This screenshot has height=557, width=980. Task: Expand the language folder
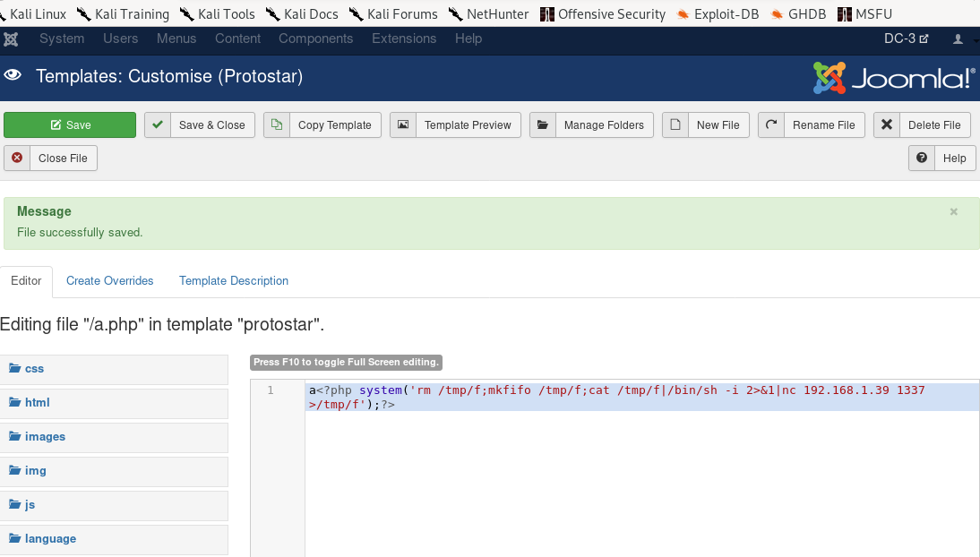[x=114, y=539]
